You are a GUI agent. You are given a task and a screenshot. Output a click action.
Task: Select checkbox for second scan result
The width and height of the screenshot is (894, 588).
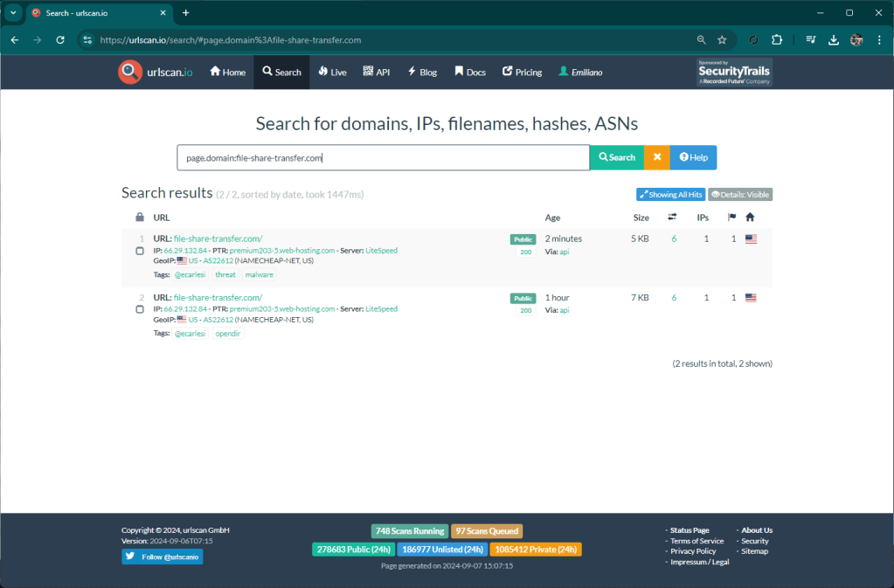coord(140,310)
